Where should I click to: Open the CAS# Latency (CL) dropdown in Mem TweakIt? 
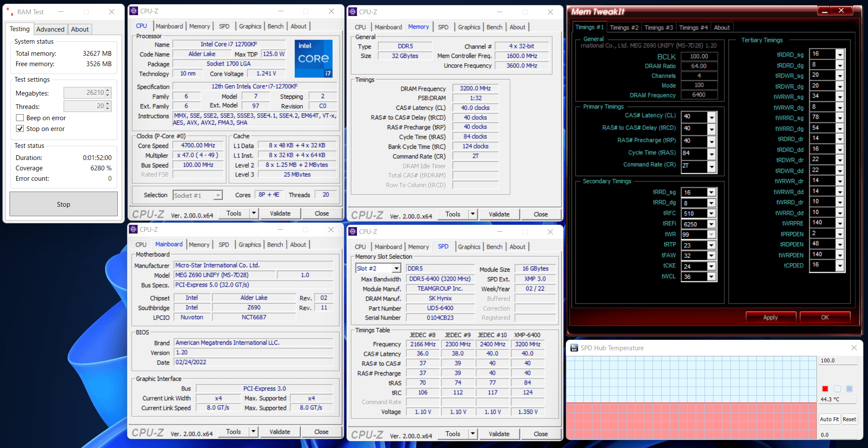(712, 117)
